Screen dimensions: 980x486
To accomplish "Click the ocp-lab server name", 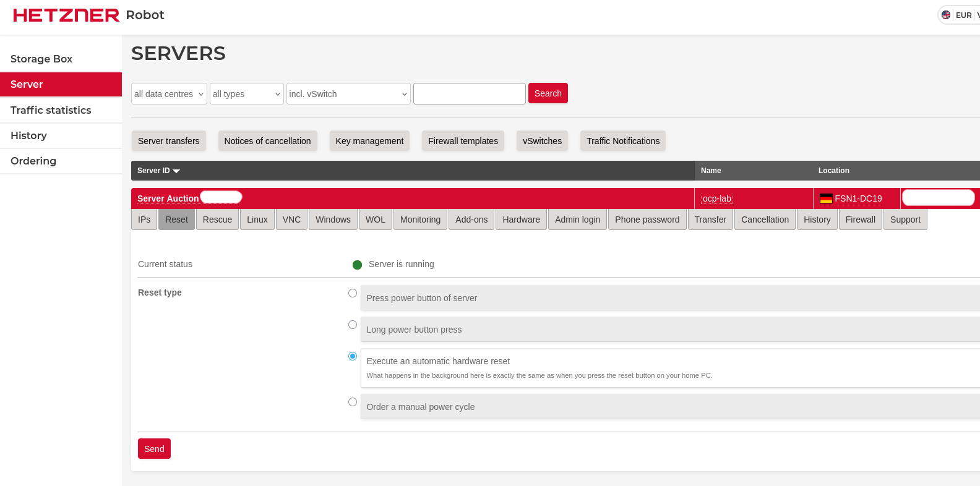I will click(x=717, y=198).
